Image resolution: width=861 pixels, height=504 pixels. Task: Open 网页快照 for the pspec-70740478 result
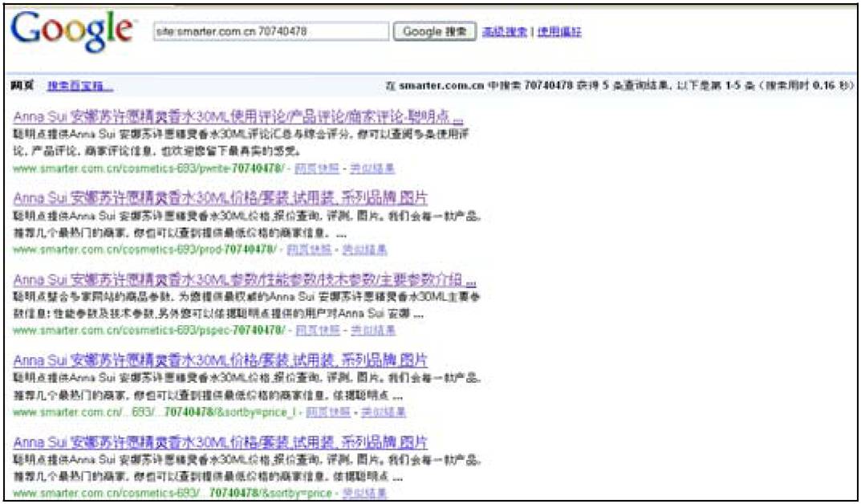pos(318,331)
